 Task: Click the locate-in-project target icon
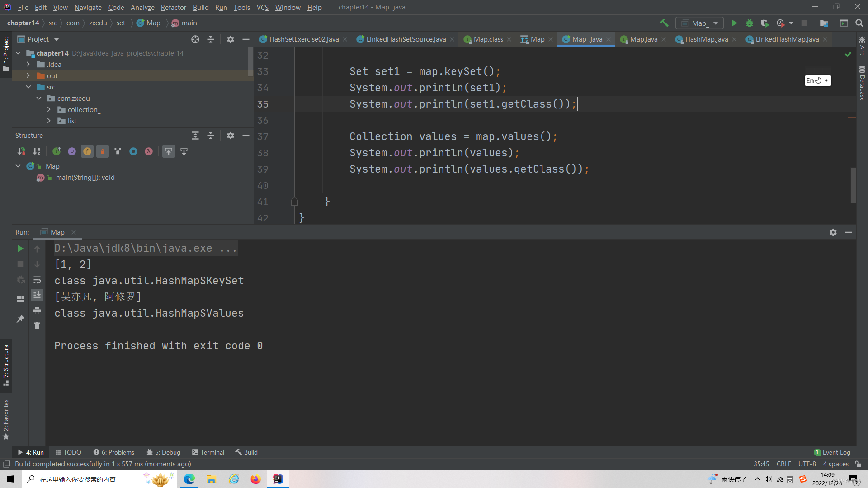195,39
